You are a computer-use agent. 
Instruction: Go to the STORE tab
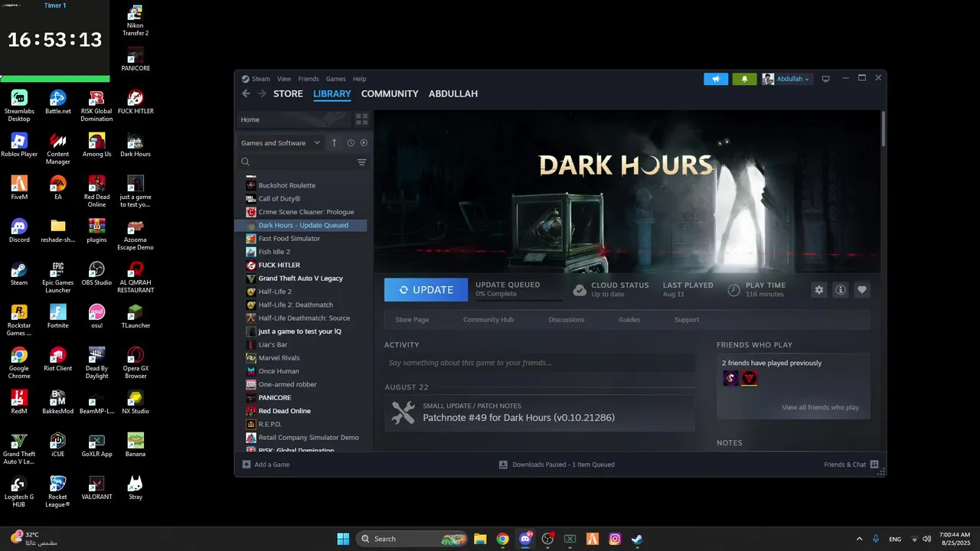pos(288,93)
